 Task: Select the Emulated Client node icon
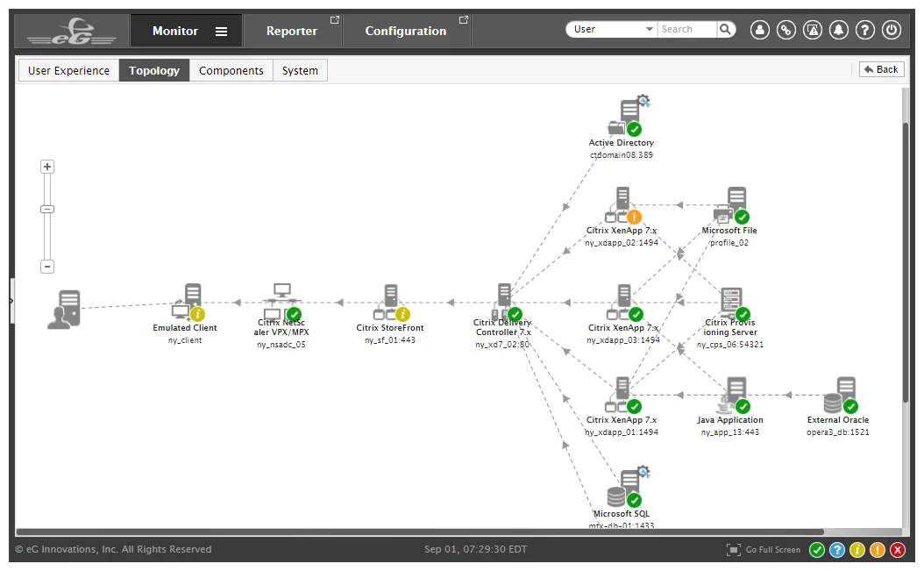point(188,302)
